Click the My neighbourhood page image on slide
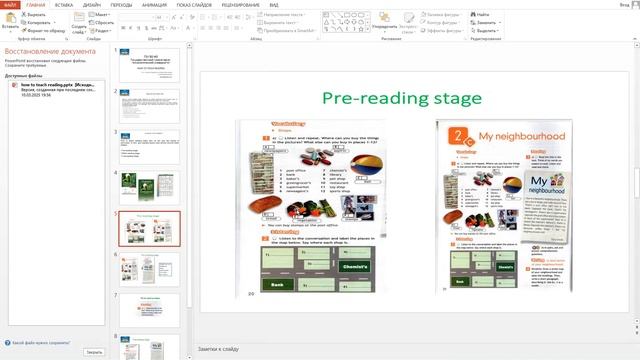 coord(504,205)
